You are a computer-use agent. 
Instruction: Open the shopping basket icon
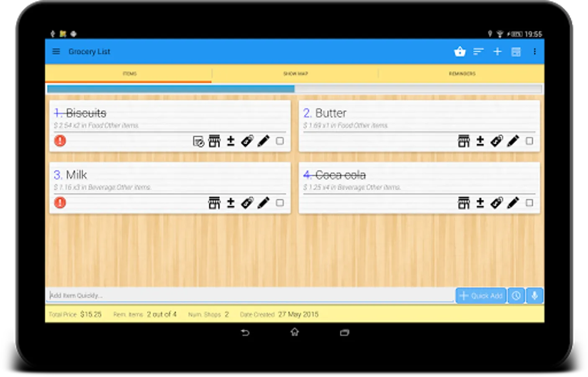click(x=460, y=52)
